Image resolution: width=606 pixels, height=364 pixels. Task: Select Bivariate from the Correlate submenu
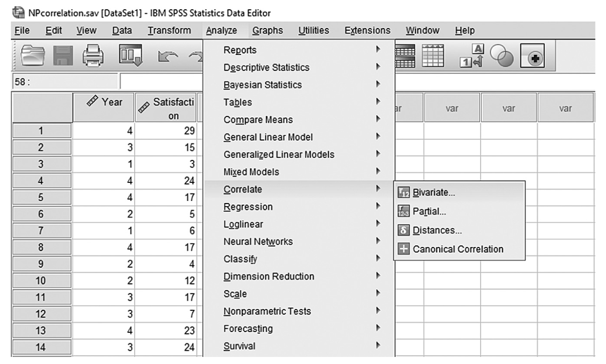point(433,193)
